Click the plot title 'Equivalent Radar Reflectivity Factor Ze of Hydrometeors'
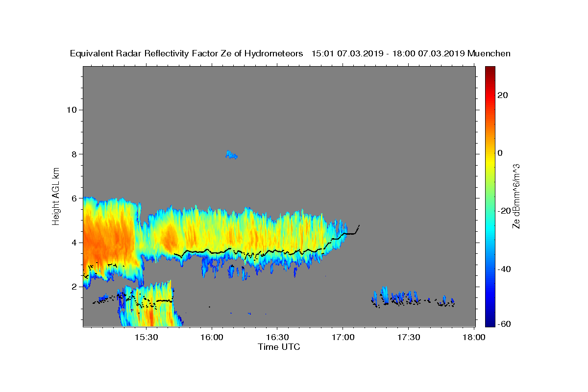The height and width of the screenshot is (392, 588). (x=187, y=53)
